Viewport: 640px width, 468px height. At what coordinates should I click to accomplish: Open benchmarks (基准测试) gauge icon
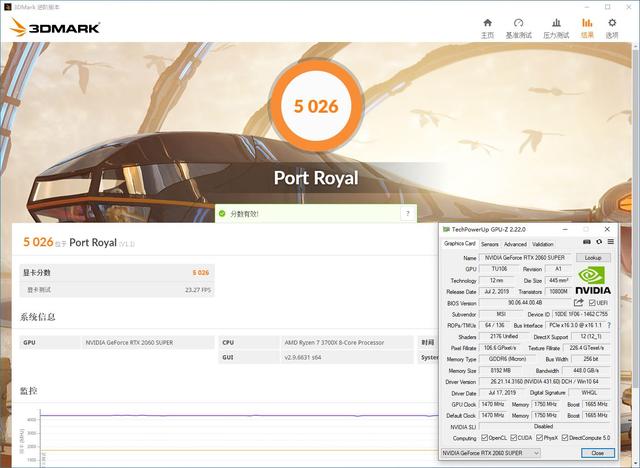pyautogui.click(x=518, y=24)
